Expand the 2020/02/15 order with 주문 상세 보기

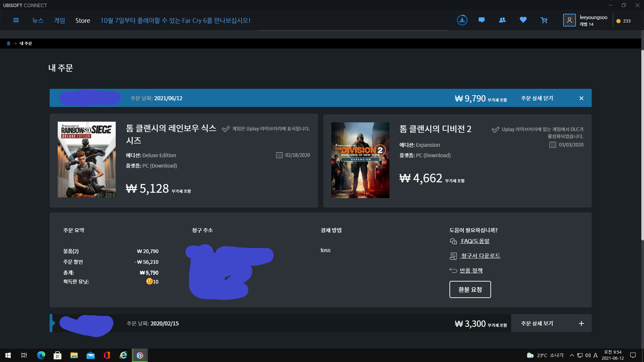click(537, 323)
